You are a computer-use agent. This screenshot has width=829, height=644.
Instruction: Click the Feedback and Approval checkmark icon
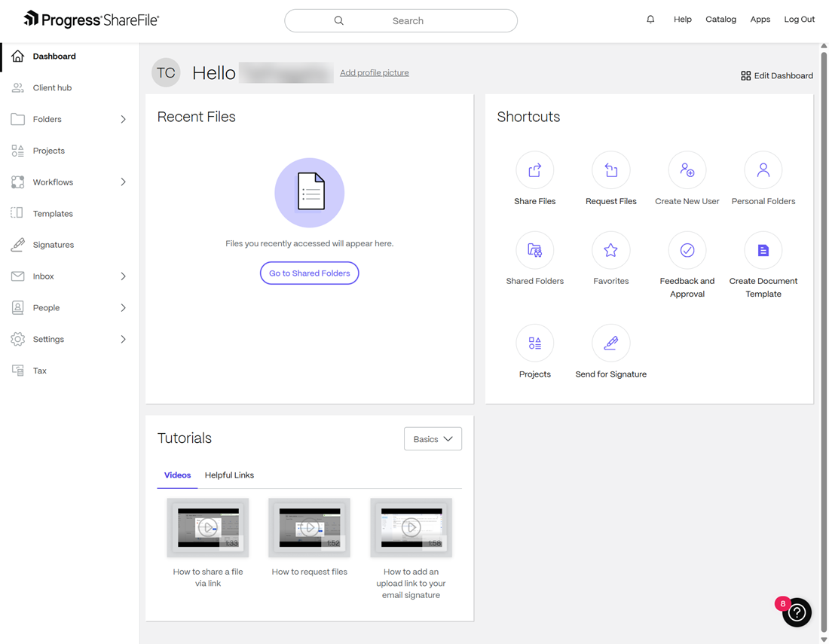pyautogui.click(x=687, y=250)
